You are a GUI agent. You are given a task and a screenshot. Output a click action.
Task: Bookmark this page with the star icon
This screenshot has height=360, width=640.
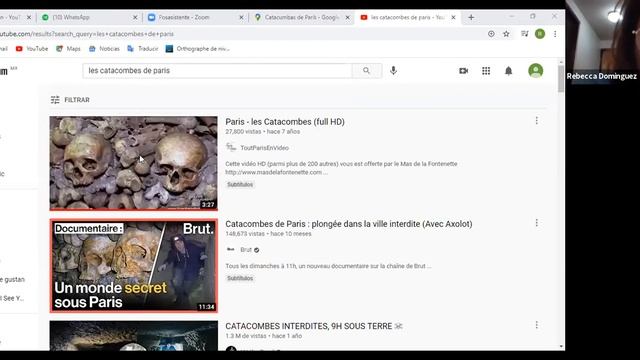pos(506,34)
